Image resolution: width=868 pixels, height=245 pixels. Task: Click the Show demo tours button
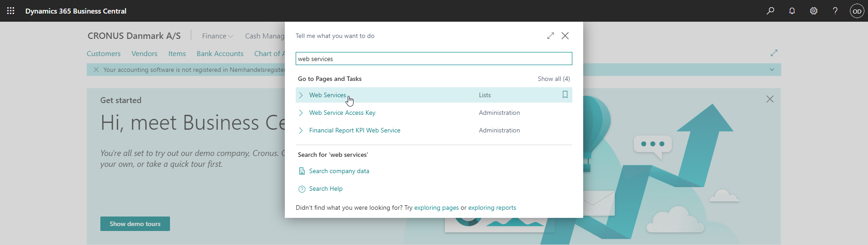pyautogui.click(x=135, y=224)
